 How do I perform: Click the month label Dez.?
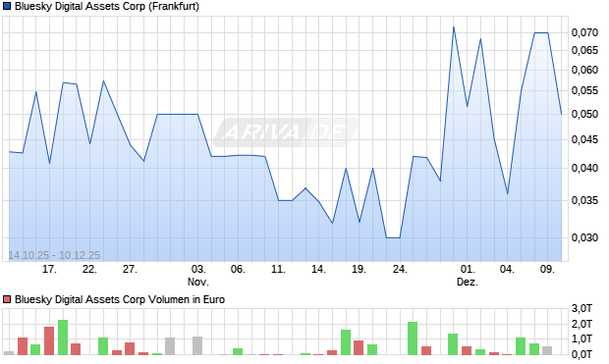click(x=468, y=282)
